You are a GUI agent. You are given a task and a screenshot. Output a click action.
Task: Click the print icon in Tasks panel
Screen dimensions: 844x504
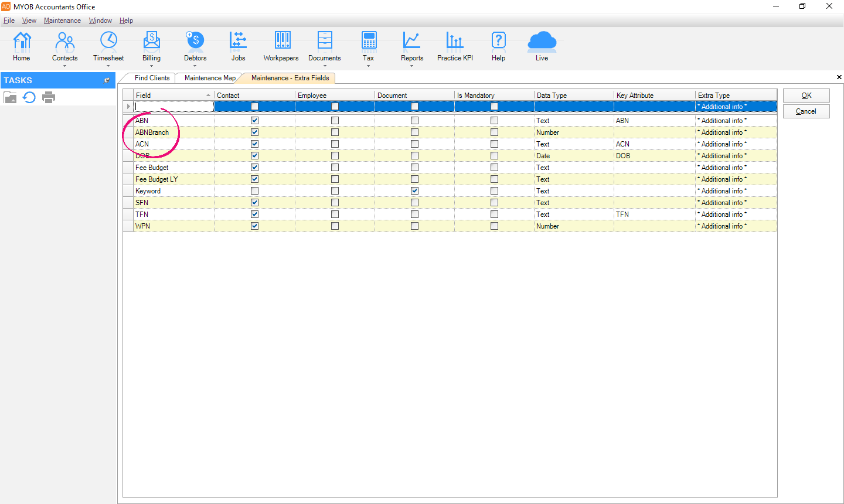click(x=49, y=97)
